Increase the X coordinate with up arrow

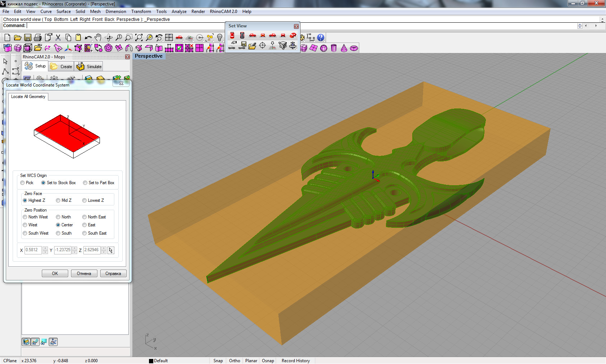point(45,248)
